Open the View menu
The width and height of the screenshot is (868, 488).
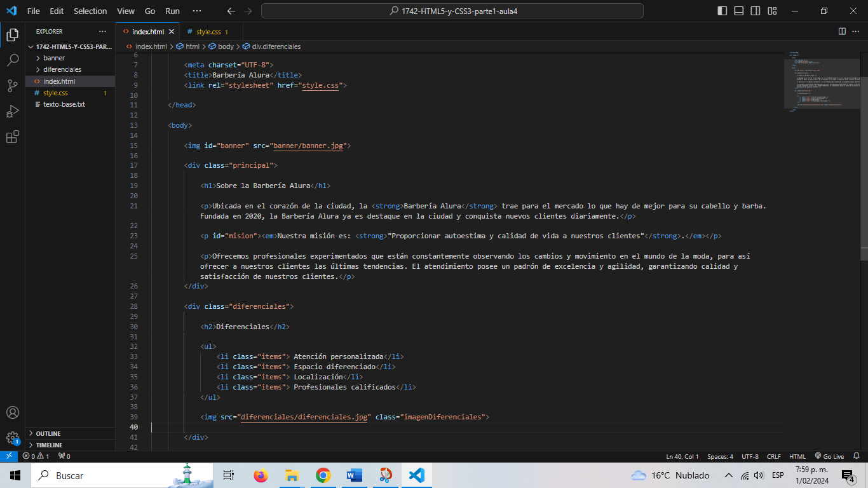pyautogui.click(x=126, y=11)
